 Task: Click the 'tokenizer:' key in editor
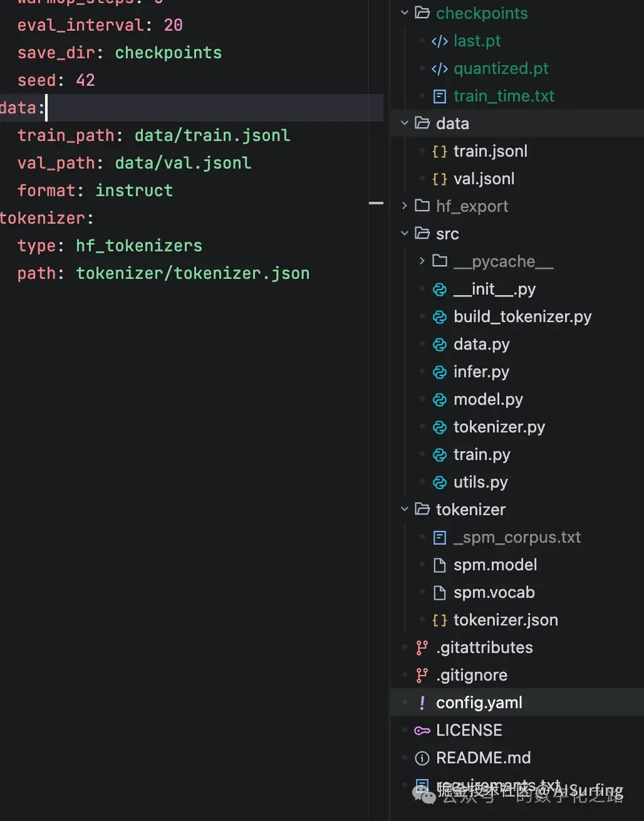(46, 218)
